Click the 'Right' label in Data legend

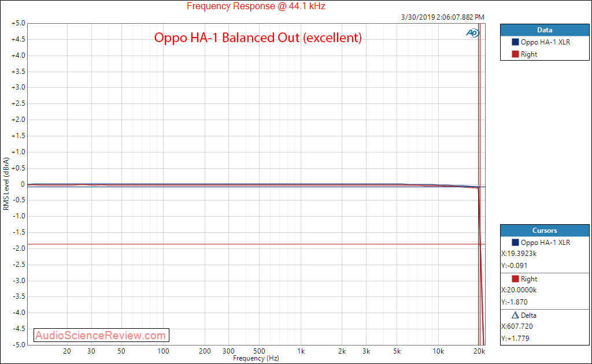click(x=529, y=54)
